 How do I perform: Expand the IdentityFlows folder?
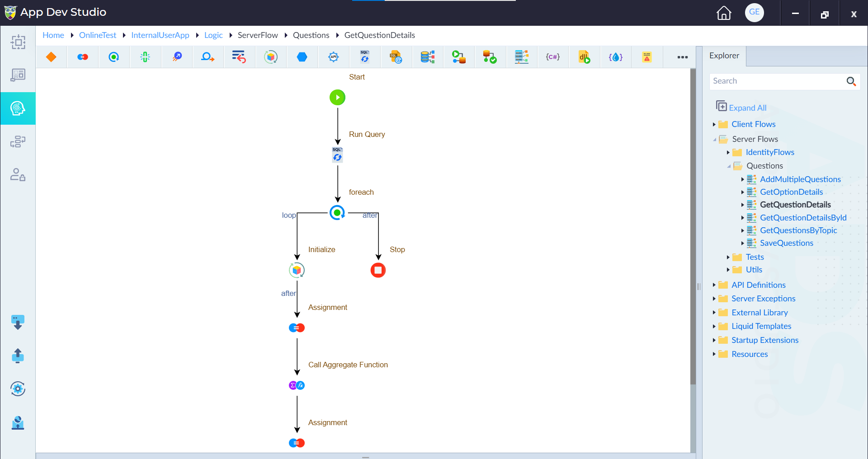click(x=728, y=152)
